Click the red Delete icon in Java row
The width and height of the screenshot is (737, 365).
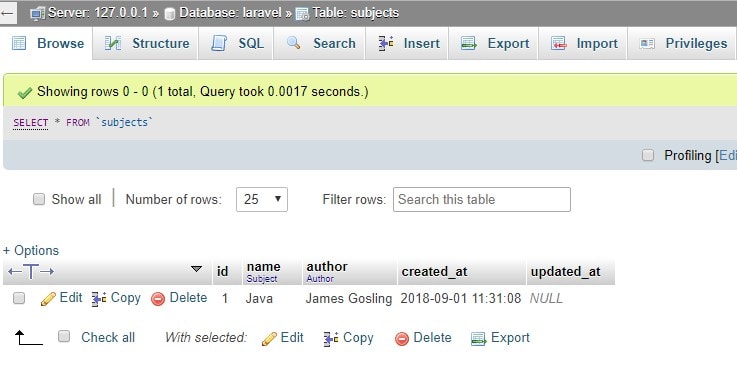(158, 299)
